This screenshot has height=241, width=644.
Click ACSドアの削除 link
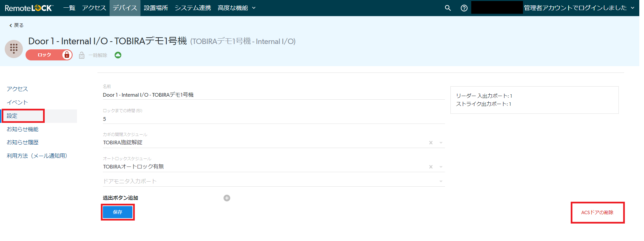pos(597,212)
